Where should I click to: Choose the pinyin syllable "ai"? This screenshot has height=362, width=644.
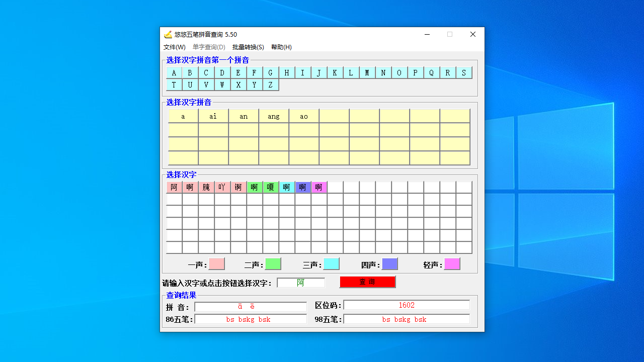pyautogui.click(x=213, y=116)
